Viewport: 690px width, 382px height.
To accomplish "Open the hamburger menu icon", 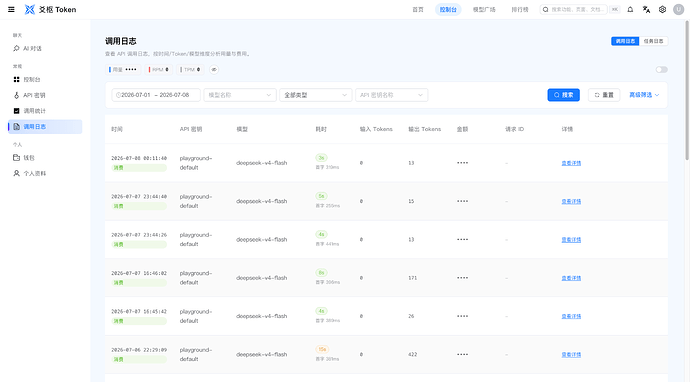I will point(11,9).
